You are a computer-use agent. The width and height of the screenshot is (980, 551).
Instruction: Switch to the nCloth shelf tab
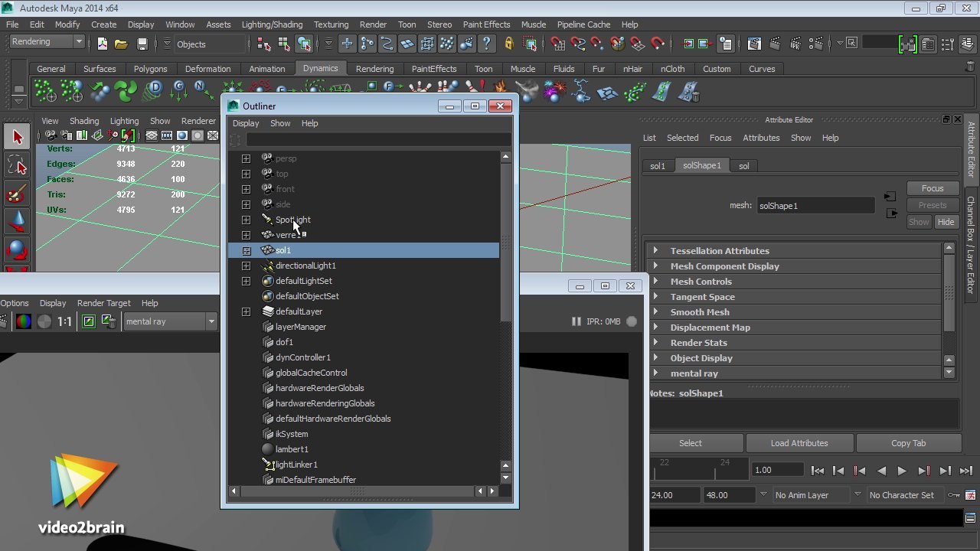click(672, 69)
